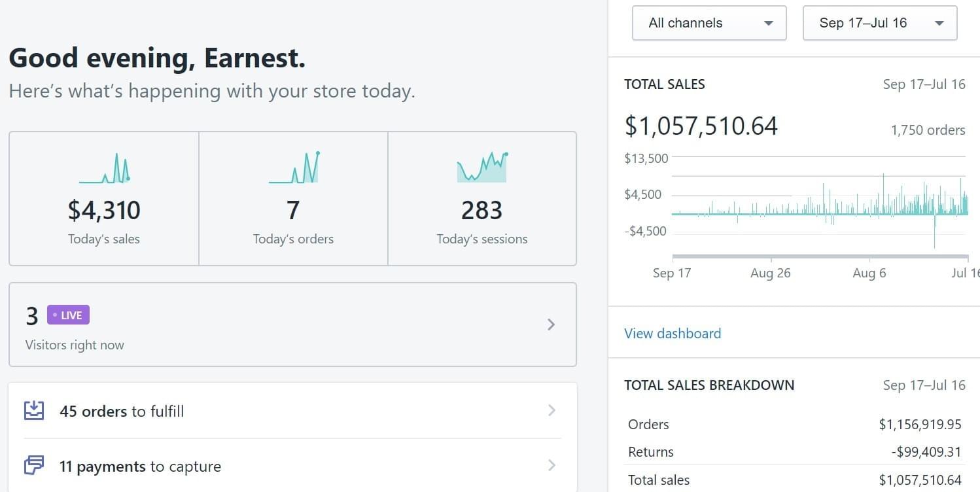Expand live visitors chevron arrow

point(551,325)
